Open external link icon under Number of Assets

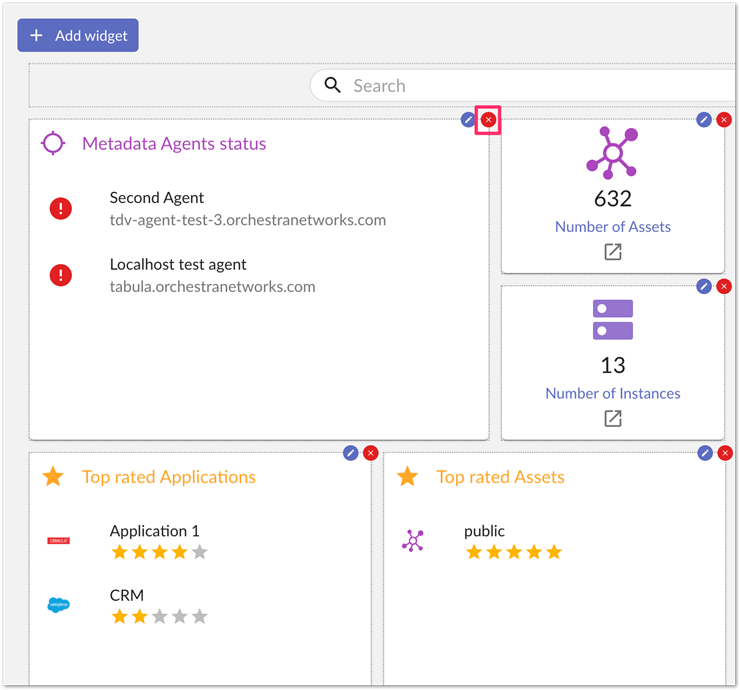[x=613, y=252]
